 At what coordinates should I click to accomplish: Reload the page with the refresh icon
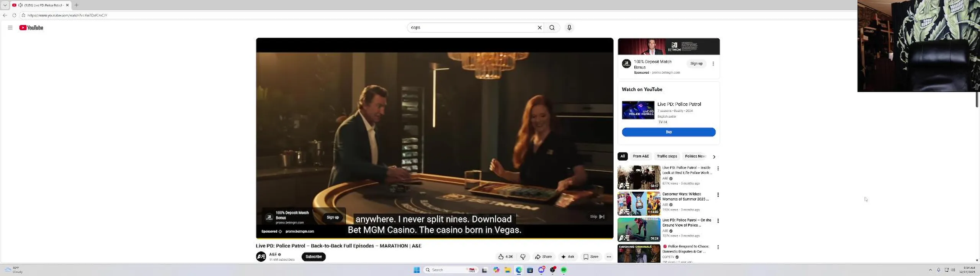coord(14,15)
